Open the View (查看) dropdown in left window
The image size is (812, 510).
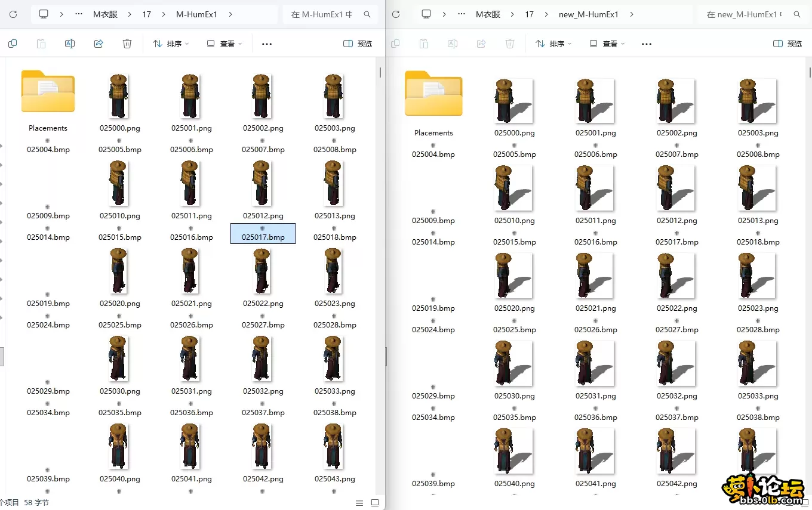pyautogui.click(x=224, y=44)
